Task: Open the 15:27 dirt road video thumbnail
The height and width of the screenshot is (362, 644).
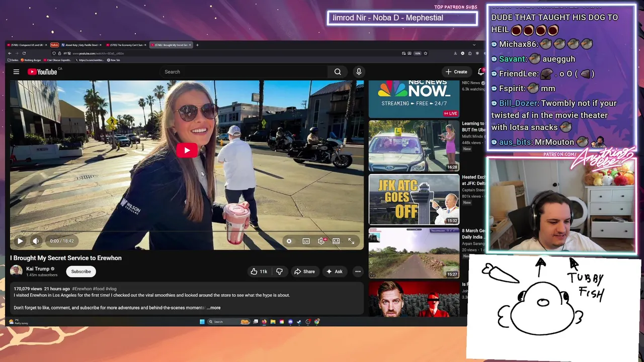Action: pyautogui.click(x=414, y=253)
